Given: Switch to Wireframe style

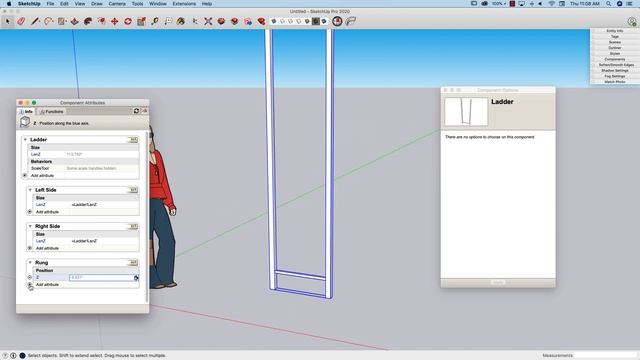Looking at the screenshot, I should click(291, 21).
